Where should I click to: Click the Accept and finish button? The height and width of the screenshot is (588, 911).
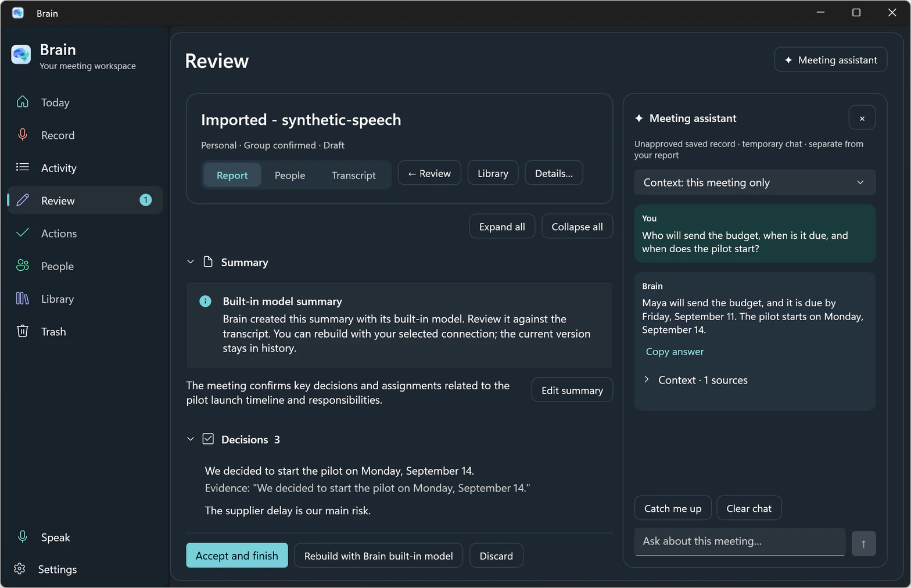click(237, 555)
